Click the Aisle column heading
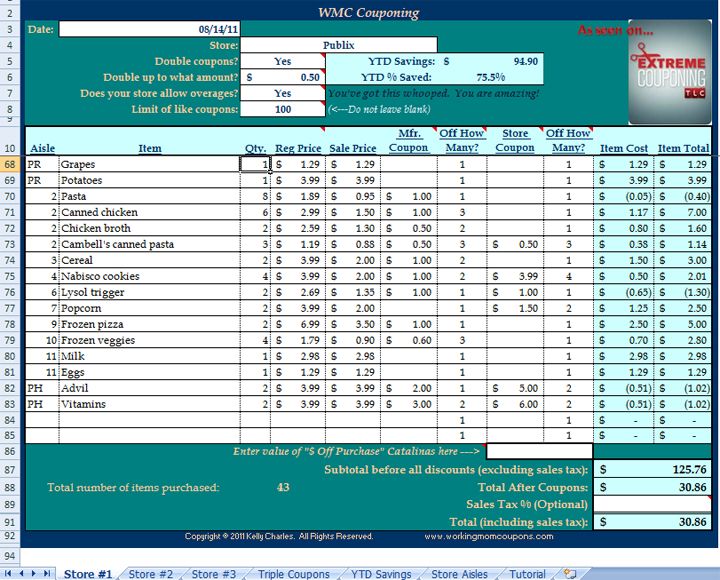Viewport: 720px width, 580px height. pyautogui.click(x=42, y=148)
